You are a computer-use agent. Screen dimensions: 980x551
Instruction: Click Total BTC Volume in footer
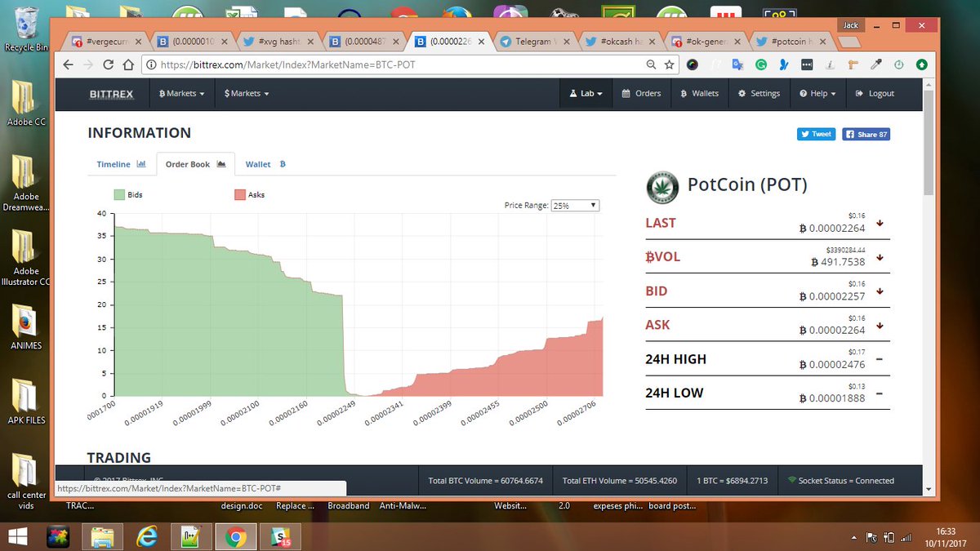pos(486,481)
